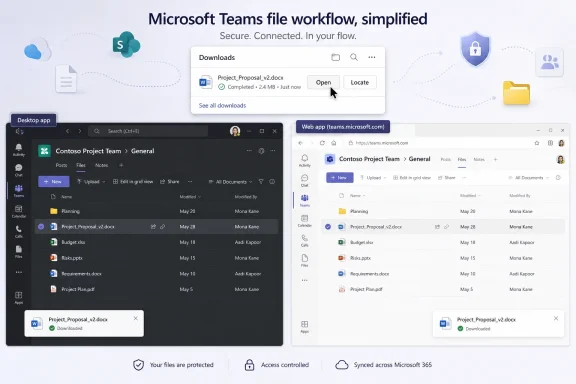
Task: Open profile avatar in the desktop app
Action: 235,131
